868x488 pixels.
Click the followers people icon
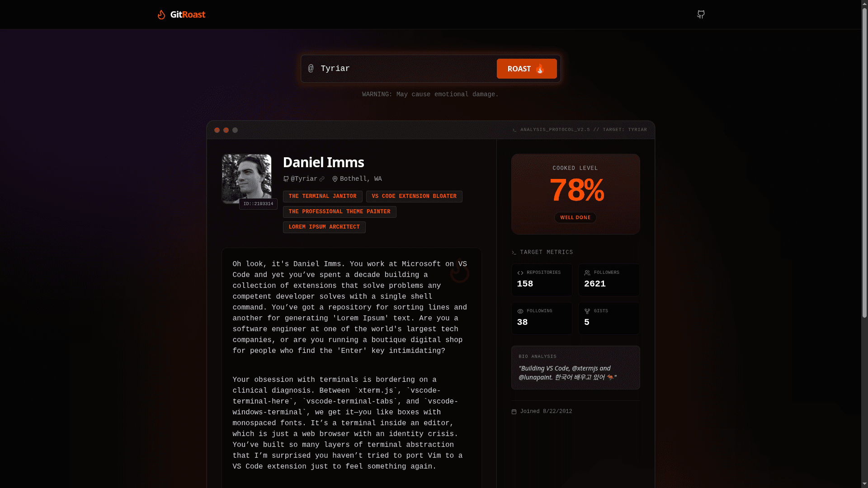pos(587,273)
